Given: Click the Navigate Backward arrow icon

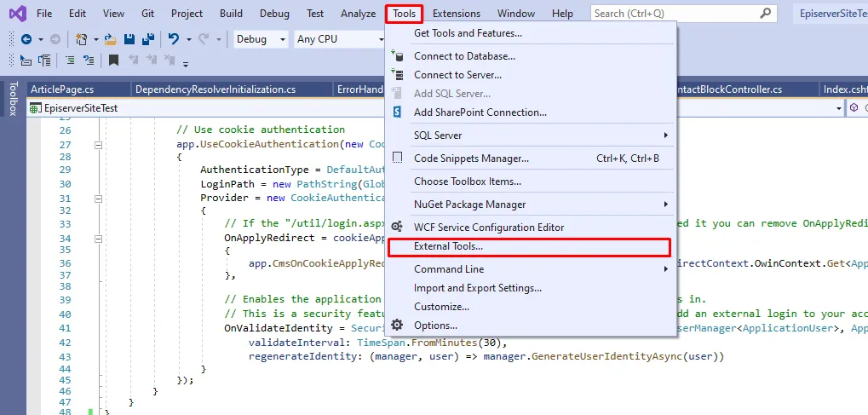Looking at the screenshot, I should point(26,39).
